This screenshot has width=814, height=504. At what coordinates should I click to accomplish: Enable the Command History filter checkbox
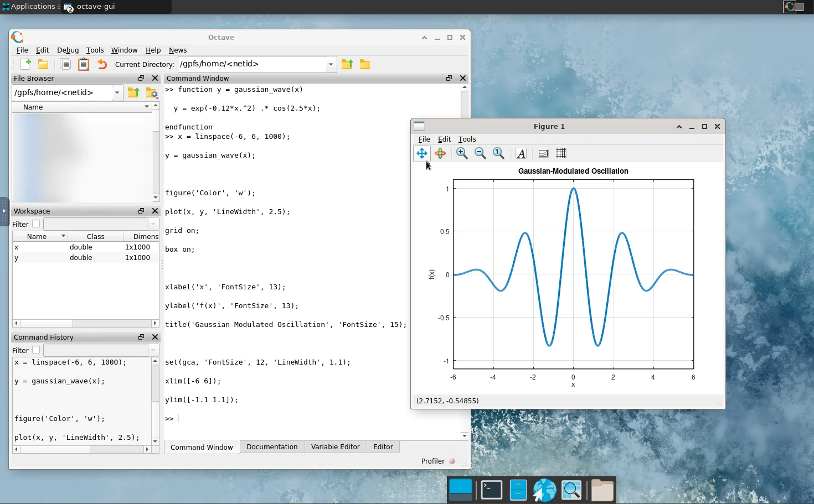(36, 350)
